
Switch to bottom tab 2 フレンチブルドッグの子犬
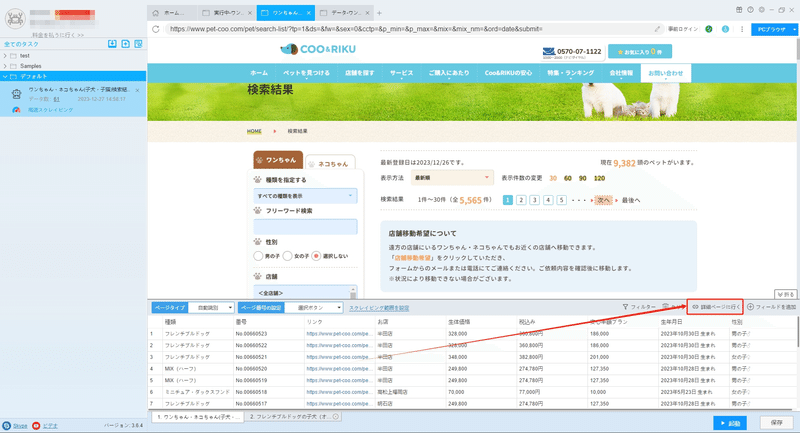[x=290, y=417]
